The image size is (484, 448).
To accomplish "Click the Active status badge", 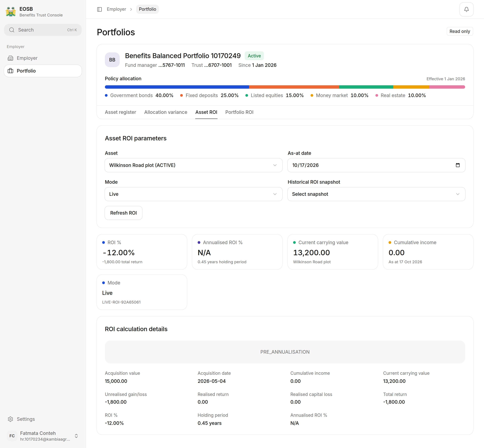I will coord(254,56).
